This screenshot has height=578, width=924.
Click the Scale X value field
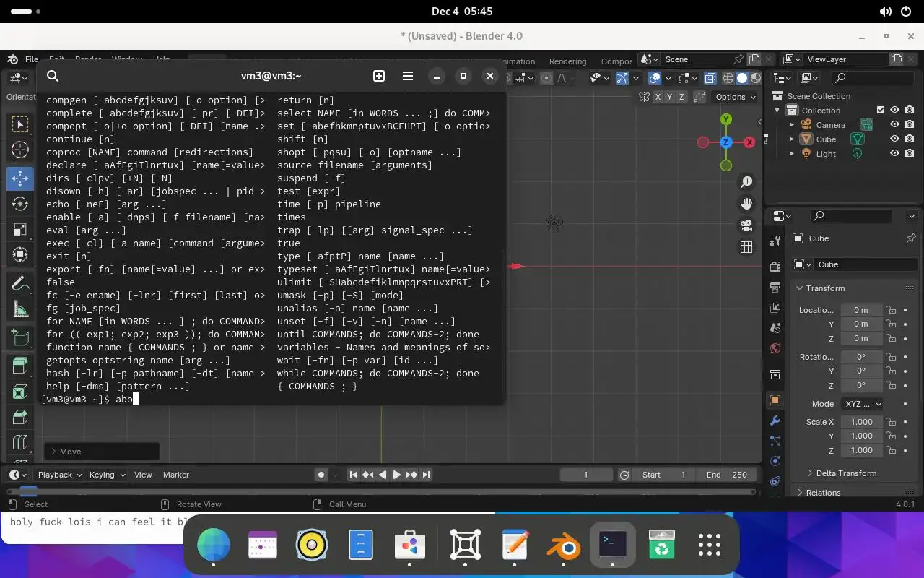point(861,422)
